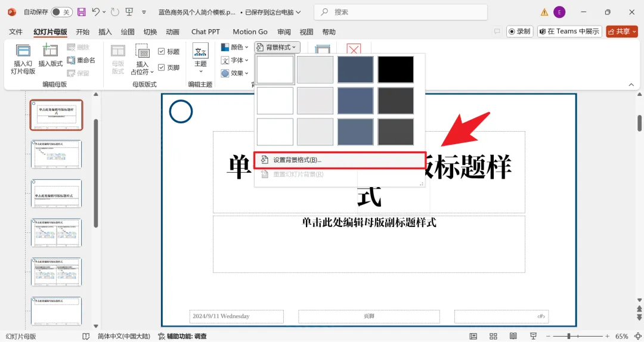
Task: Click the footer date placeholder
Action: tap(236, 316)
